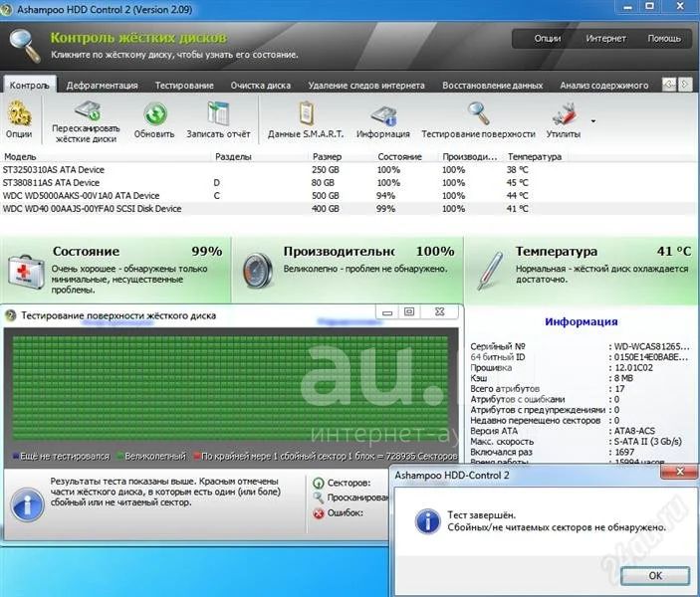Click the blue info icon in test results
The image size is (700, 597).
(27, 505)
